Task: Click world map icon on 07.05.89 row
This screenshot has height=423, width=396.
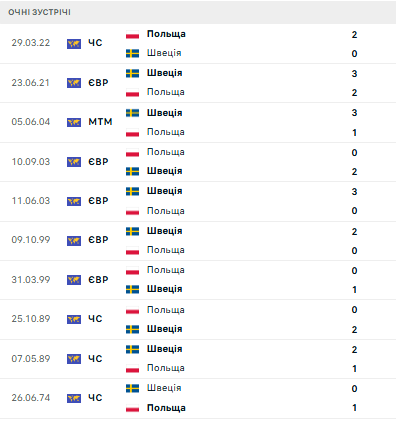Action: (x=74, y=359)
